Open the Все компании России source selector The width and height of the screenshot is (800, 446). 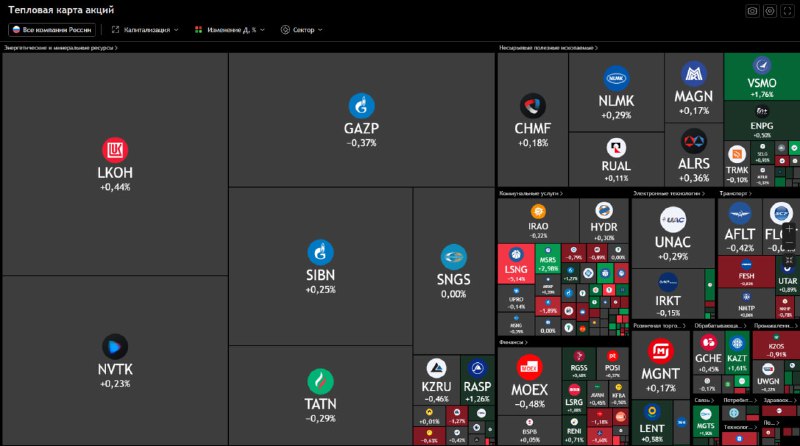52,30
